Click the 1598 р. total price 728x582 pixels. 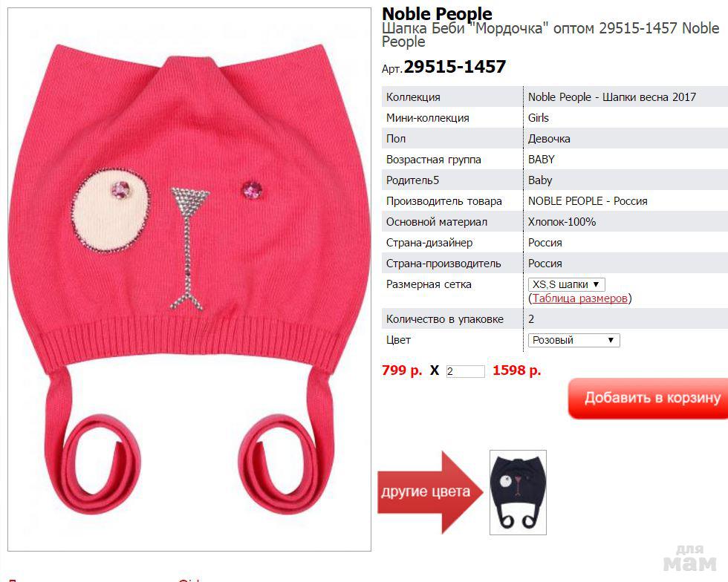pos(517,370)
